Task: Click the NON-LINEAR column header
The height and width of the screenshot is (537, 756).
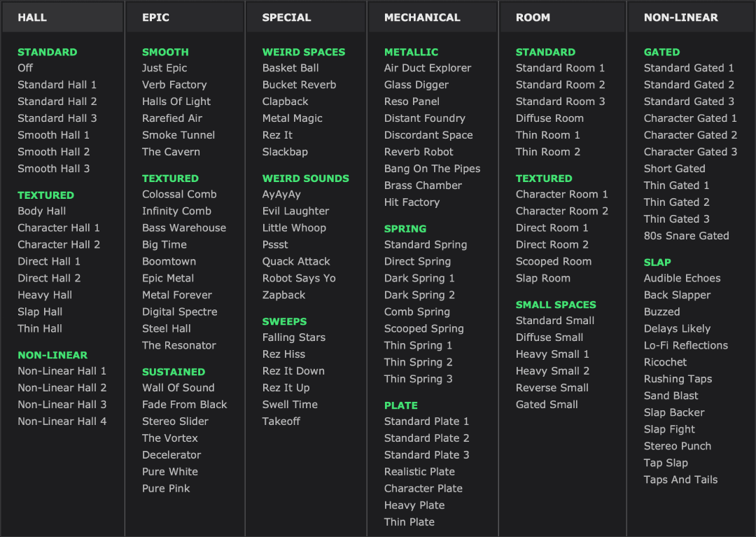Action: pyautogui.click(x=681, y=18)
